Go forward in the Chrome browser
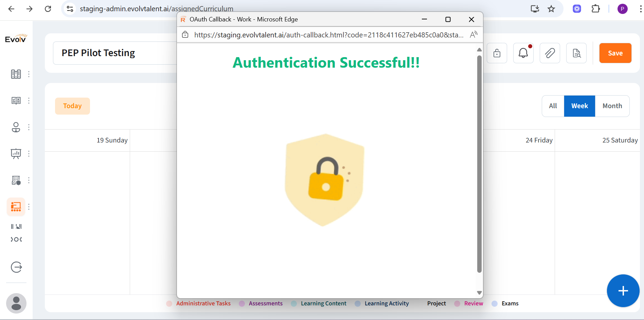644x320 pixels. click(30, 9)
